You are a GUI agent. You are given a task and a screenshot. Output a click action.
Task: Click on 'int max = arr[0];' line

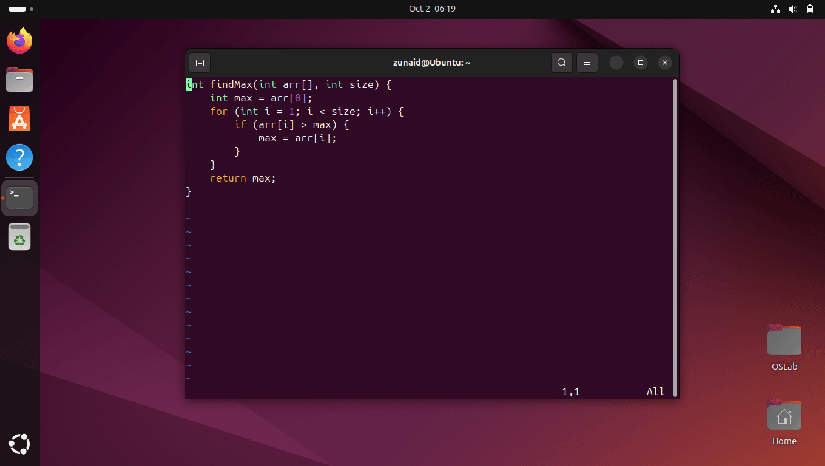click(261, 98)
